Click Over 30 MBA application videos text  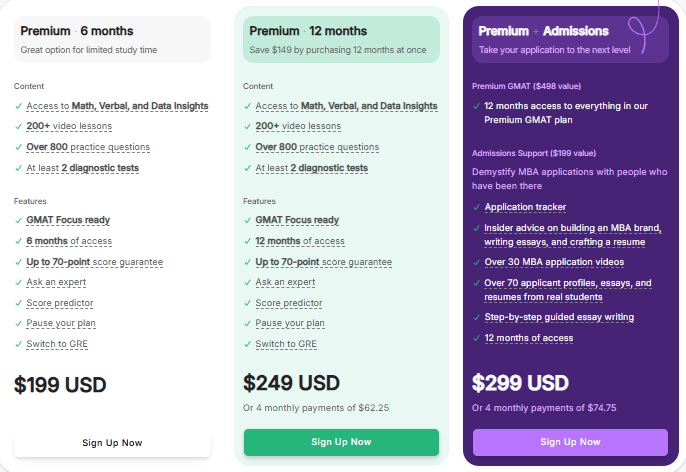(554, 262)
